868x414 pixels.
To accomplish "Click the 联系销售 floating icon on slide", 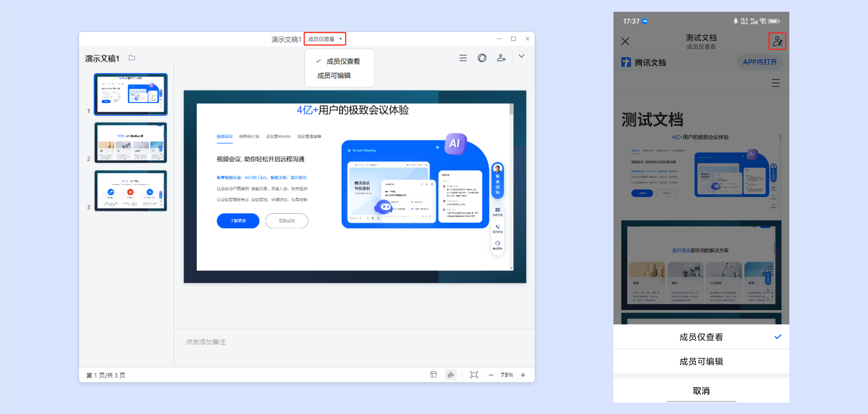I will [x=497, y=181].
